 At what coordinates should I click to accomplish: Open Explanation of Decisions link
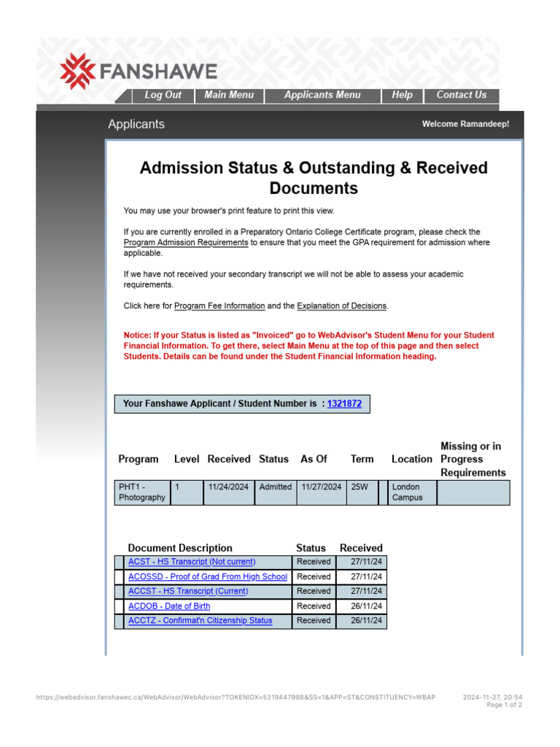[x=342, y=306]
